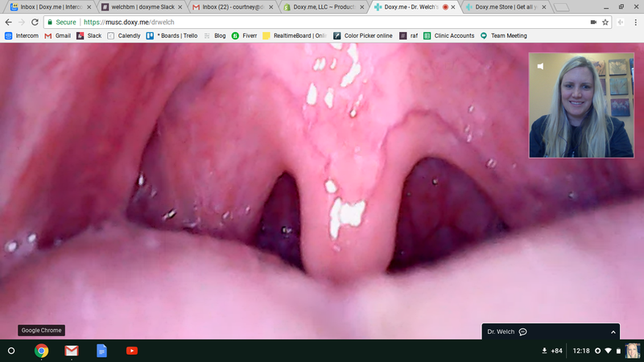Open system tray showing time 12:18
Screen dimensions: 644x362
pos(582,351)
